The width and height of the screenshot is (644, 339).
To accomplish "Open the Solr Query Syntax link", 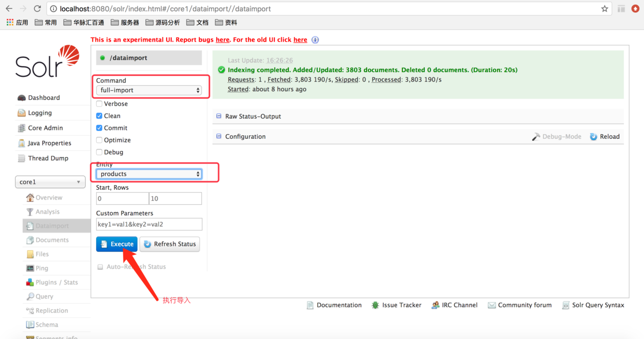I will 593,305.
